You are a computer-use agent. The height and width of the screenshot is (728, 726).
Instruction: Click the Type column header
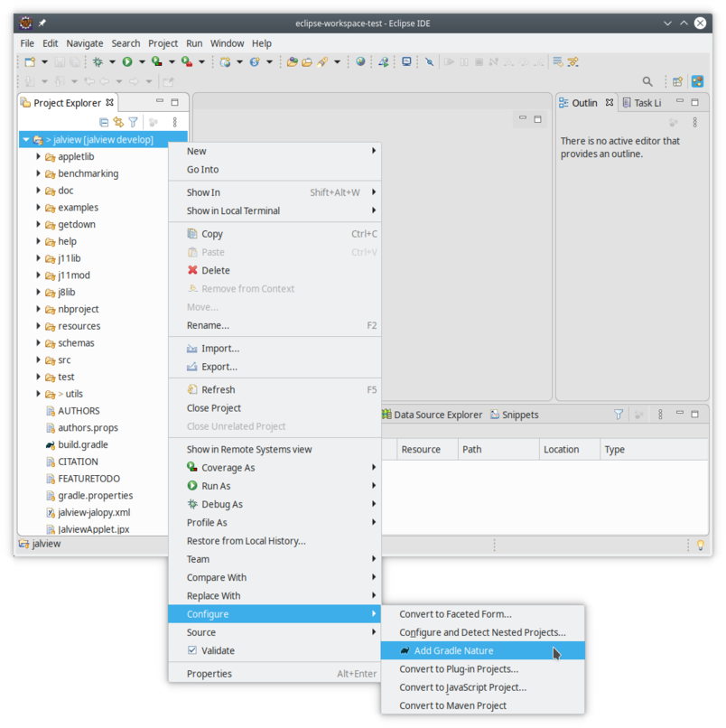pyautogui.click(x=654, y=450)
